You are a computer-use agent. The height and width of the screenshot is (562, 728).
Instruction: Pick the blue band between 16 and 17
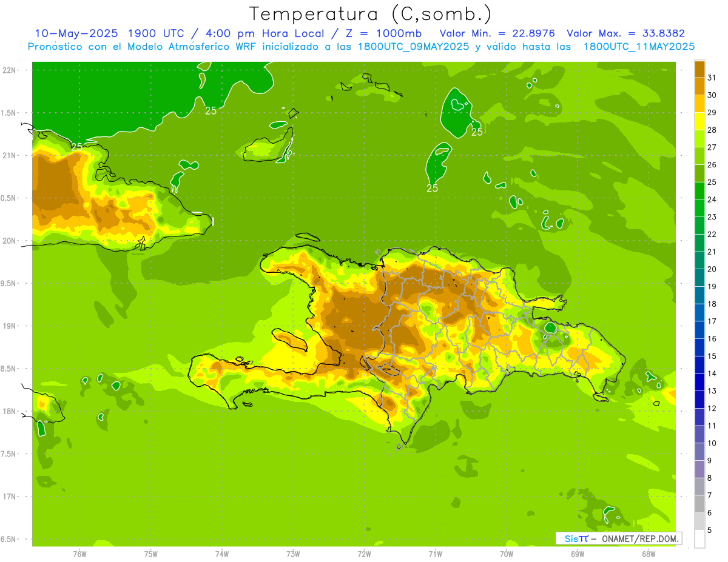pyautogui.click(x=699, y=330)
